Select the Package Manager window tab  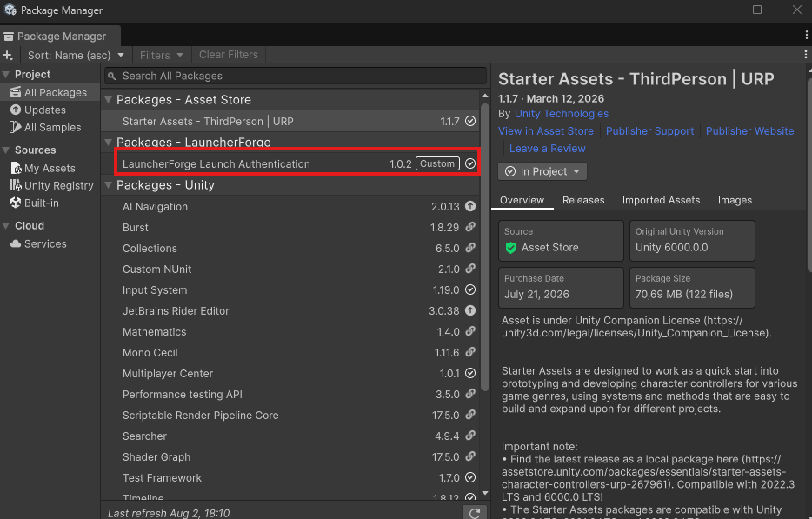(61, 37)
